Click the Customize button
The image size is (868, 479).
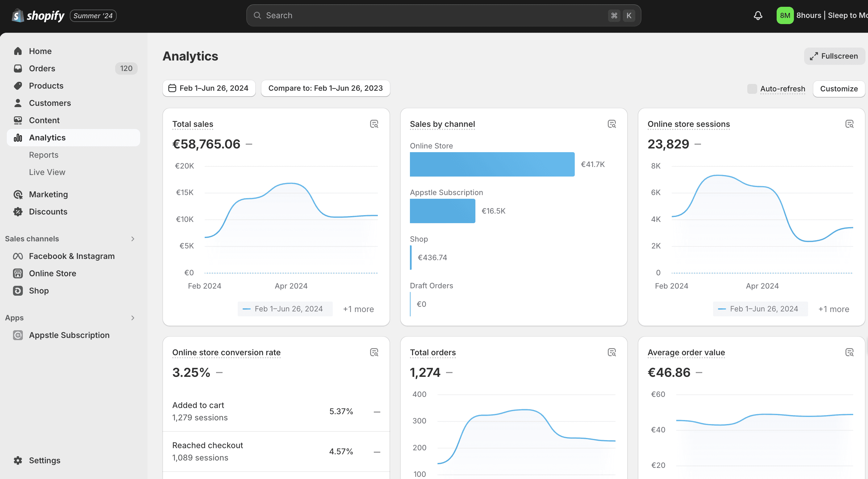(839, 89)
